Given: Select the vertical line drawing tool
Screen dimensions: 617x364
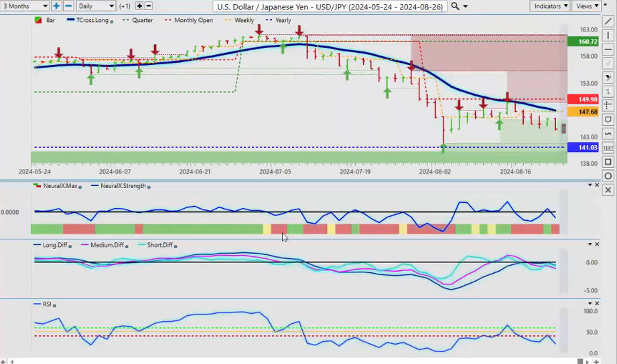Looking at the screenshot, I should point(608,35).
